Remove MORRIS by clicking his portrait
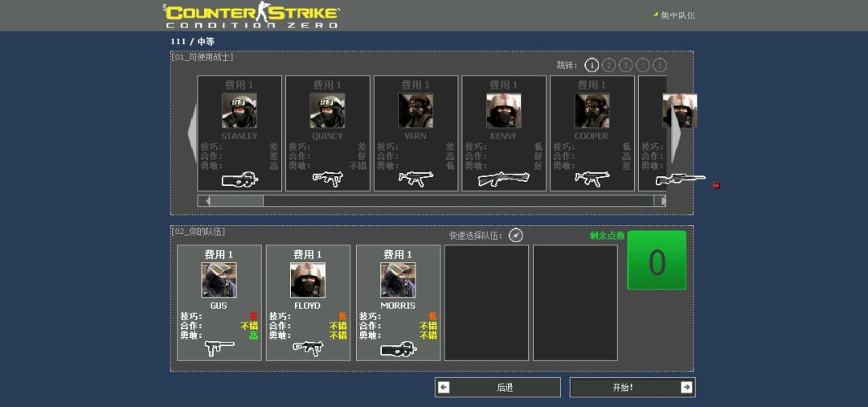Screen dimensions: 868x407 pyautogui.click(x=398, y=280)
